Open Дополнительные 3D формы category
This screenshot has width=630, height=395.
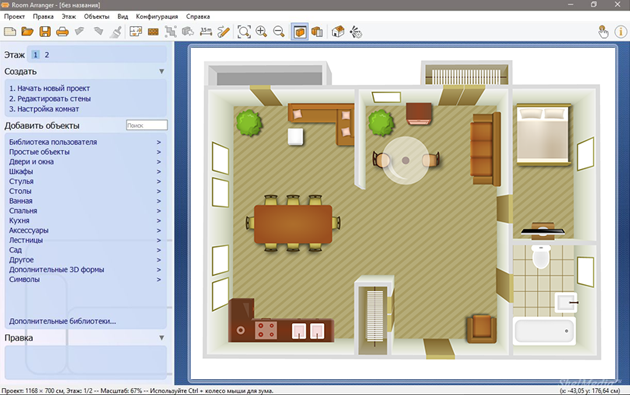(x=86, y=270)
